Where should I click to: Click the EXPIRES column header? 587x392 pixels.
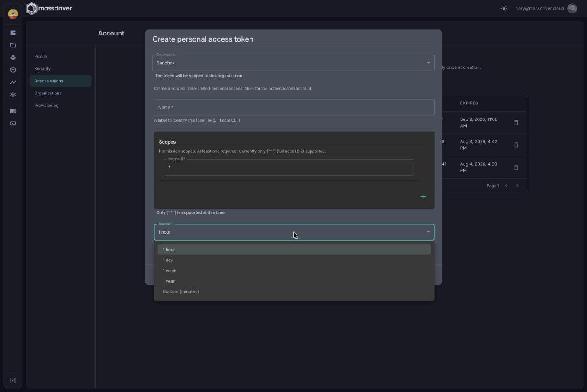(469, 103)
